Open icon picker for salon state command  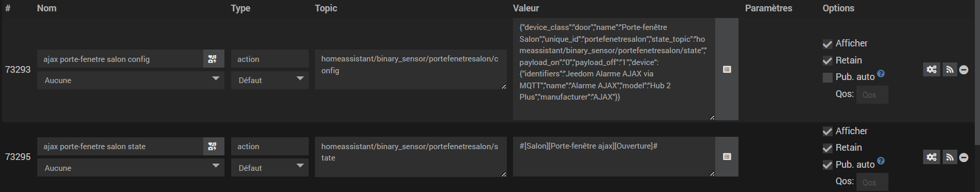pos(213,147)
